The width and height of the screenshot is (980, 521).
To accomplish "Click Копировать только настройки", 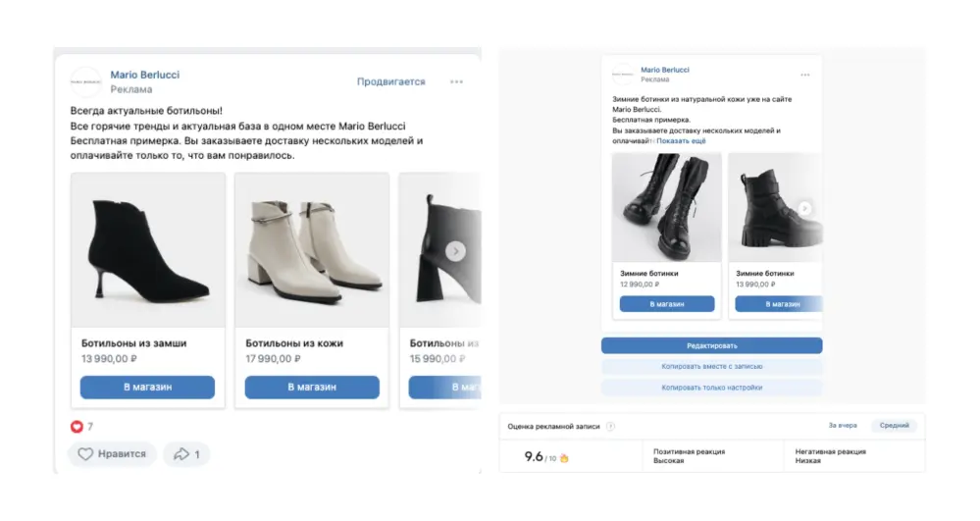I will (x=711, y=388).
